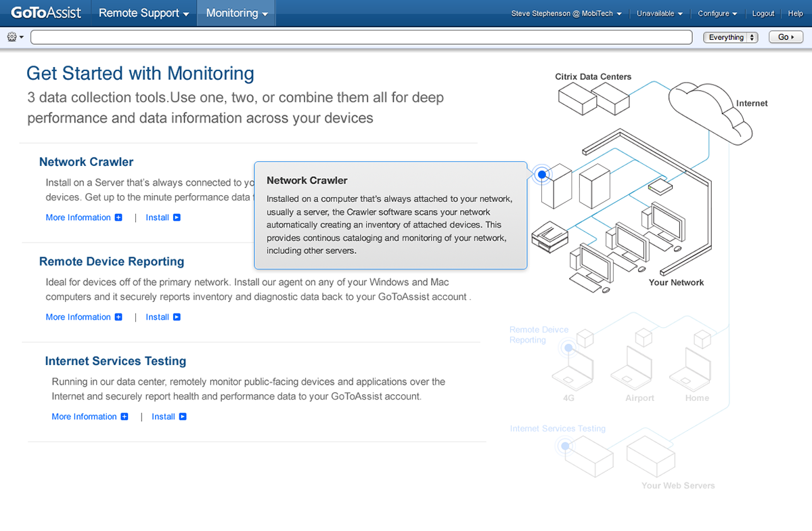Viewport: 812px width, 531px height.
Task: Click the Home laptop in diagram
Action: point(692,368)
